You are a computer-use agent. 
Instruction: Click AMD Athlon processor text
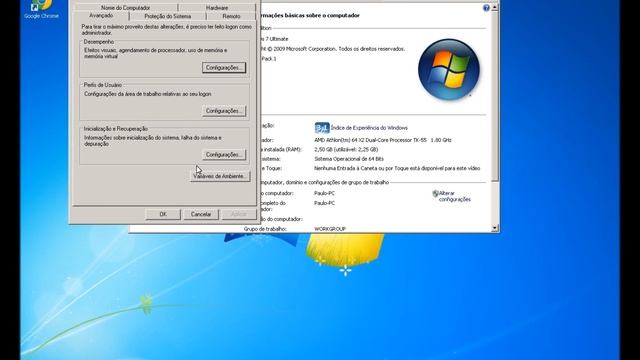(383, 140)
